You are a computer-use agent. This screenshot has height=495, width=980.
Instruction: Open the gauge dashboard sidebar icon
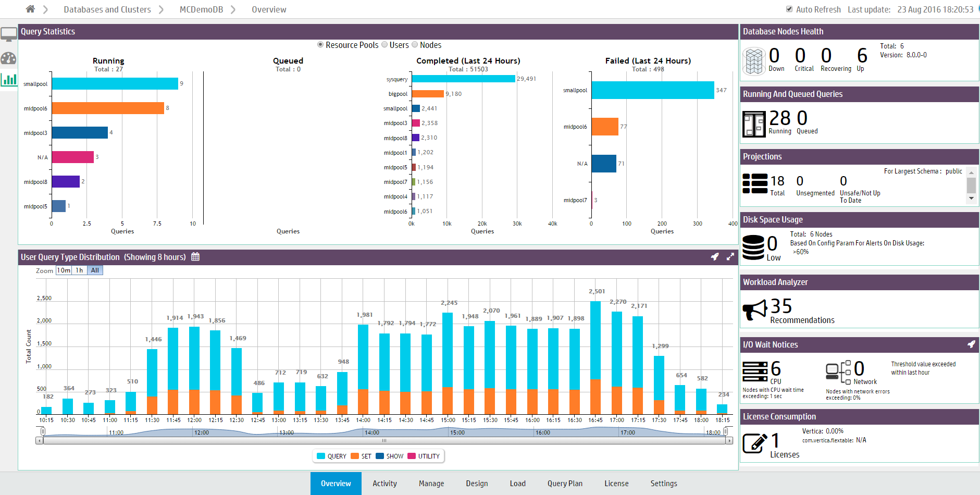pyautogui.click(x=9, y=58)
